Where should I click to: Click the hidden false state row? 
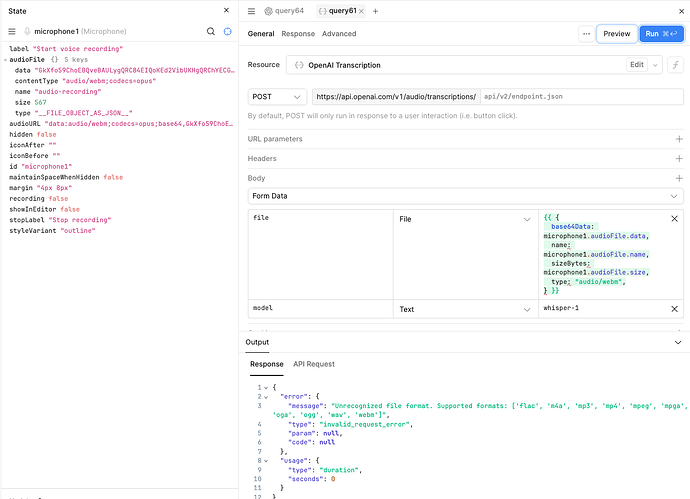(33, 135)
